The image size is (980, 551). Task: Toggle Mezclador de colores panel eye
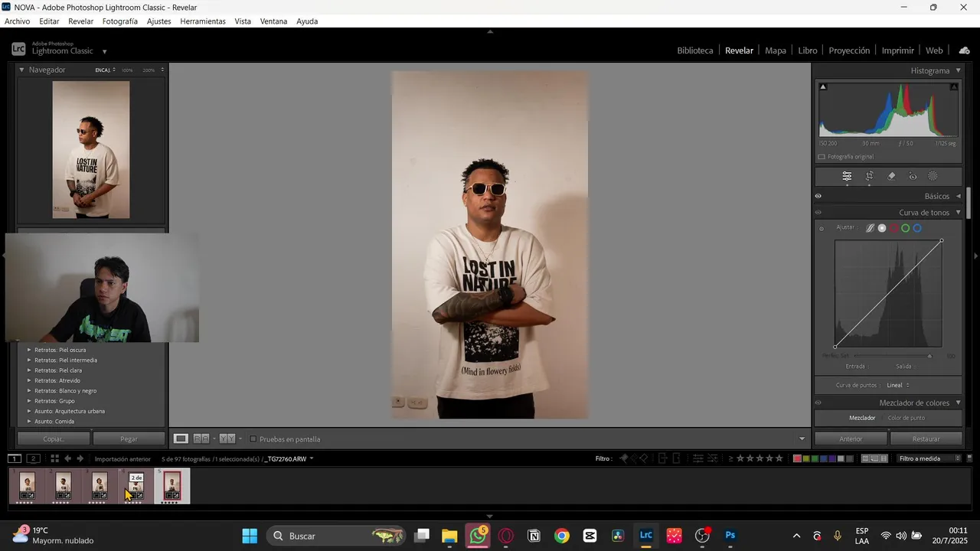coord(818,403)
